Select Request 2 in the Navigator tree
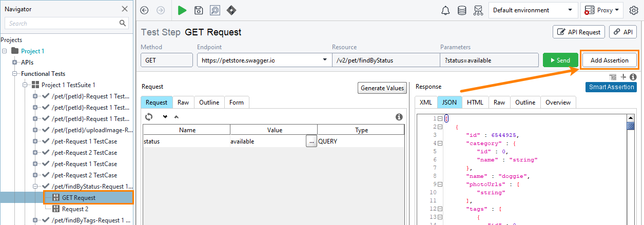The width and height of the screenshot is (644, 225). (75, 209)
